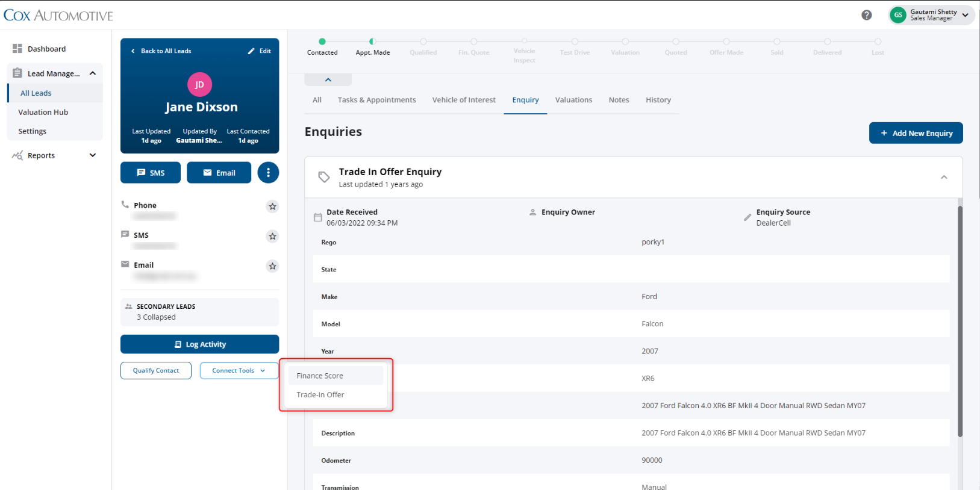Select the Contacted stage marker

click(x=322, y=42)
